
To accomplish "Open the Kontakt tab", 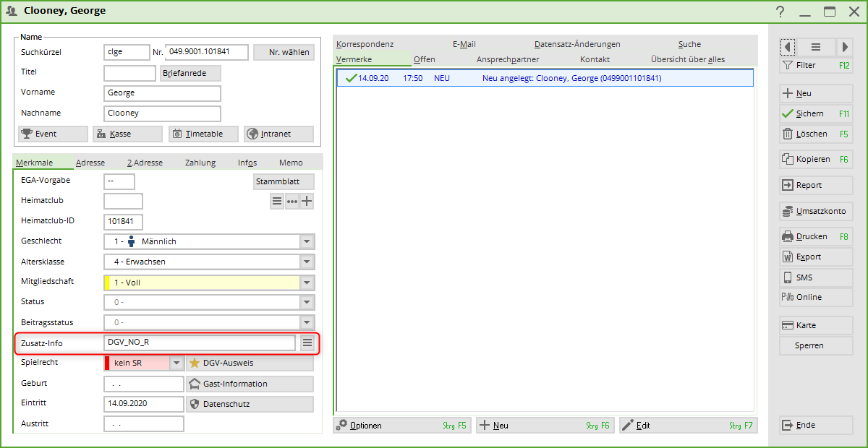I will click(595, 59).
